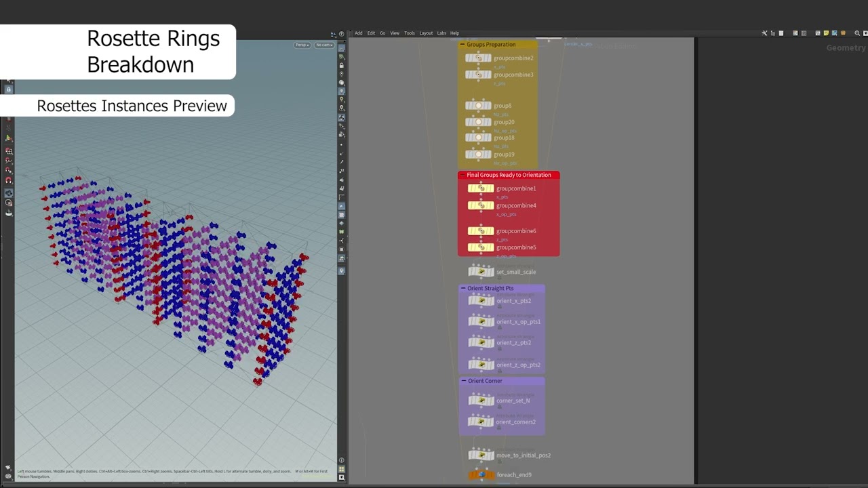Click the red Final Groups Ready to Orientation header
868x488 pixels.
(x=509, y=175)
